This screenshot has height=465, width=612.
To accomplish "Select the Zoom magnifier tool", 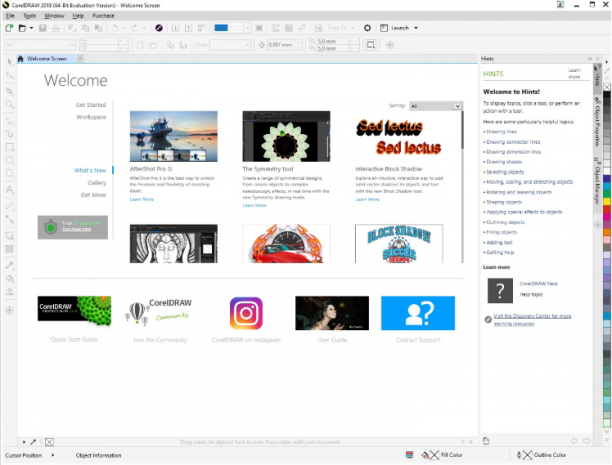I will (x=10, y=105).
